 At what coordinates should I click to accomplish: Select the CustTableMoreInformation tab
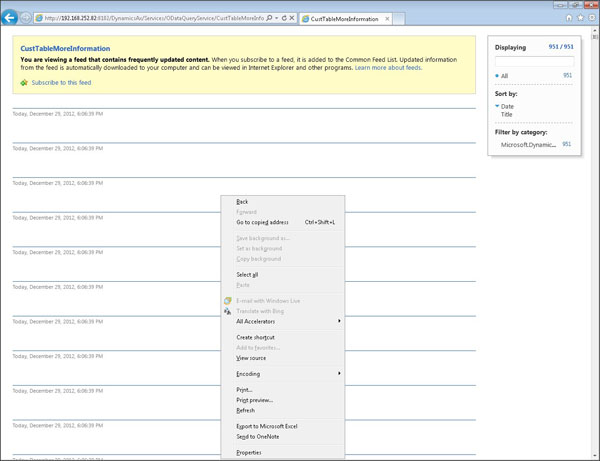(344, 19)
